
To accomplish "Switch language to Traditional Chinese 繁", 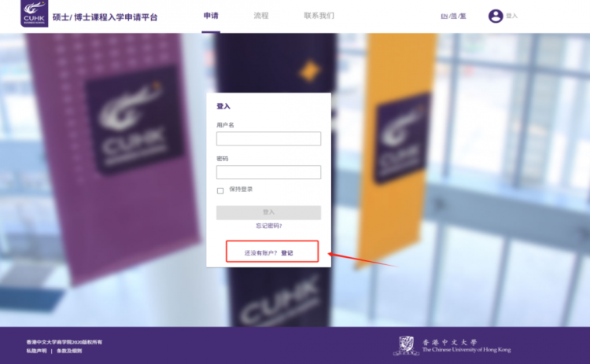I will click(463, 17).
